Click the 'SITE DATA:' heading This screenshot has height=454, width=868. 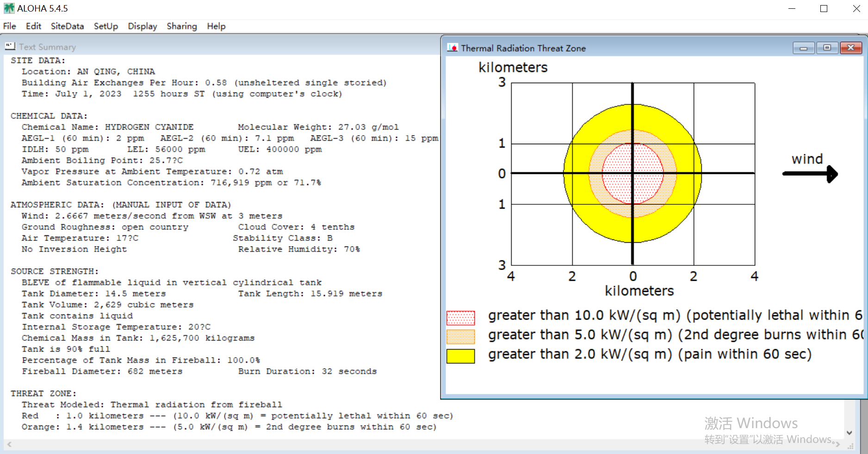tap(38, 61)
